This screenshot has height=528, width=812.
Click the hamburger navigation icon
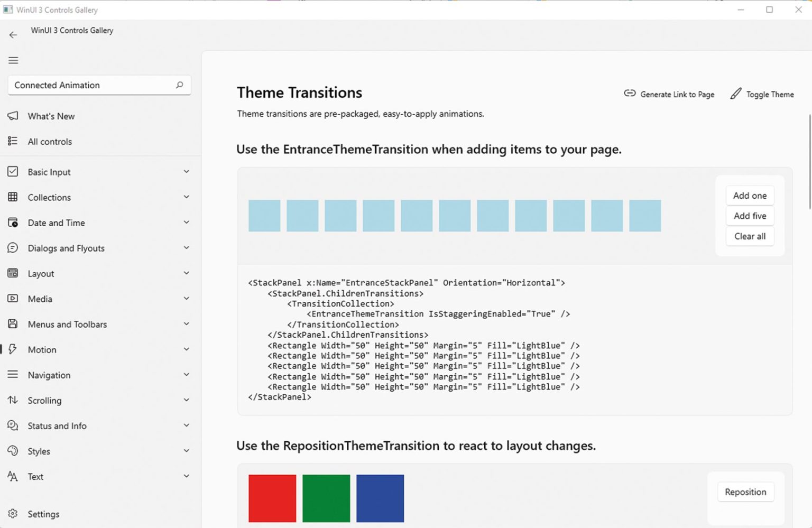tap(13, 60)
